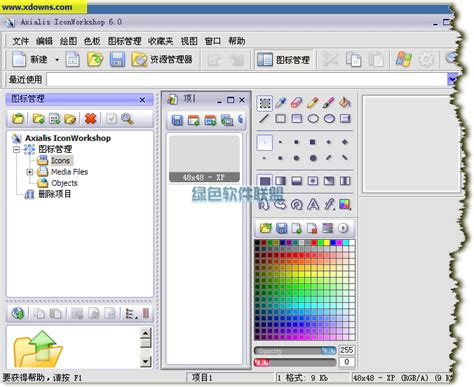This screenshot has width=474, height=387.
Task: Select the empty rectangle shape tool
Action: click(281, 119)
